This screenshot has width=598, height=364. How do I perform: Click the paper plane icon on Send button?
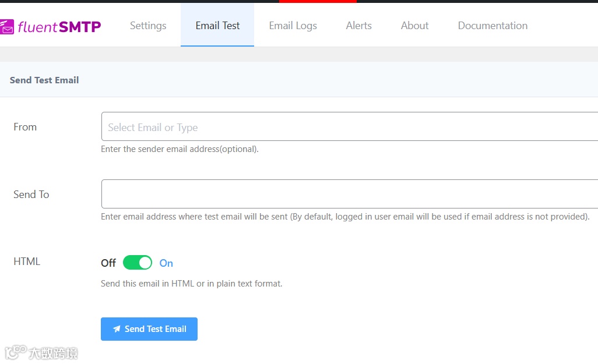(x=117, y=329)
